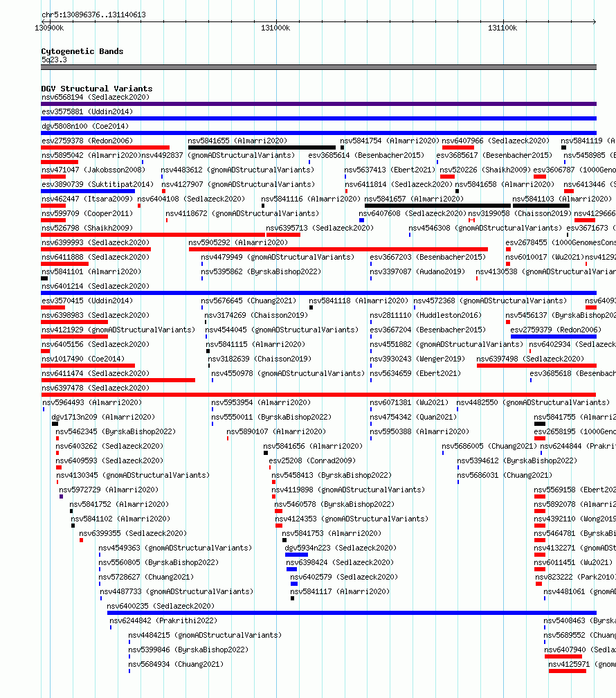
Task: Select the red nsv5905292 (Almarri2020) bar
Action: point(338,249)
